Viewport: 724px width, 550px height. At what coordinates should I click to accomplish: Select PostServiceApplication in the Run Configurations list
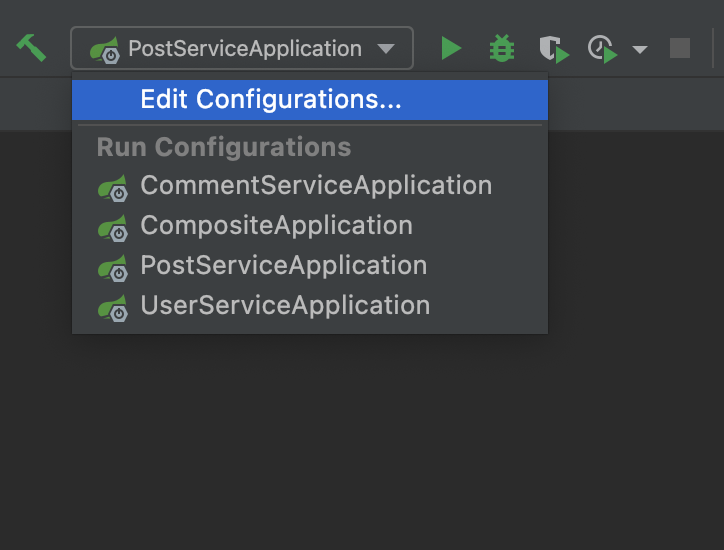[283, 266]
